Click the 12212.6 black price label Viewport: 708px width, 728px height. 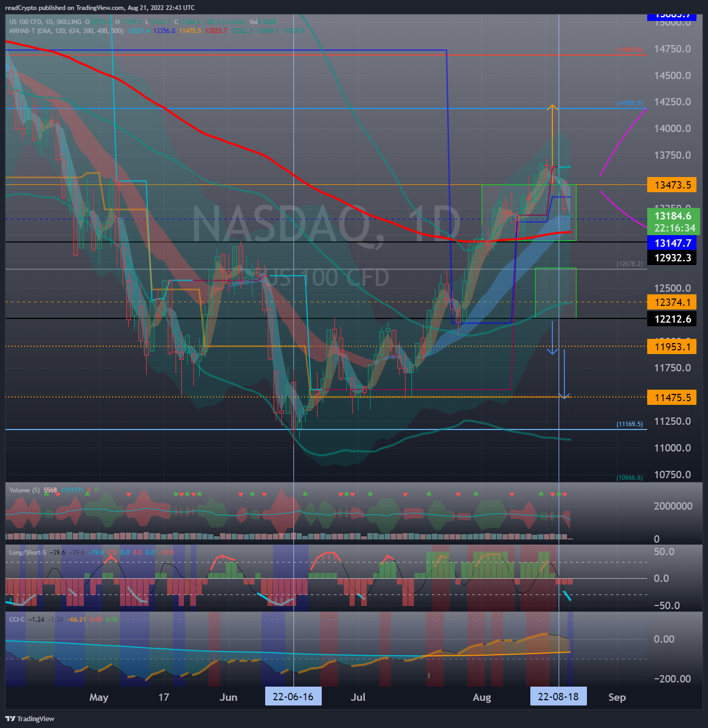pyautogui.click(x=672, y=319)
